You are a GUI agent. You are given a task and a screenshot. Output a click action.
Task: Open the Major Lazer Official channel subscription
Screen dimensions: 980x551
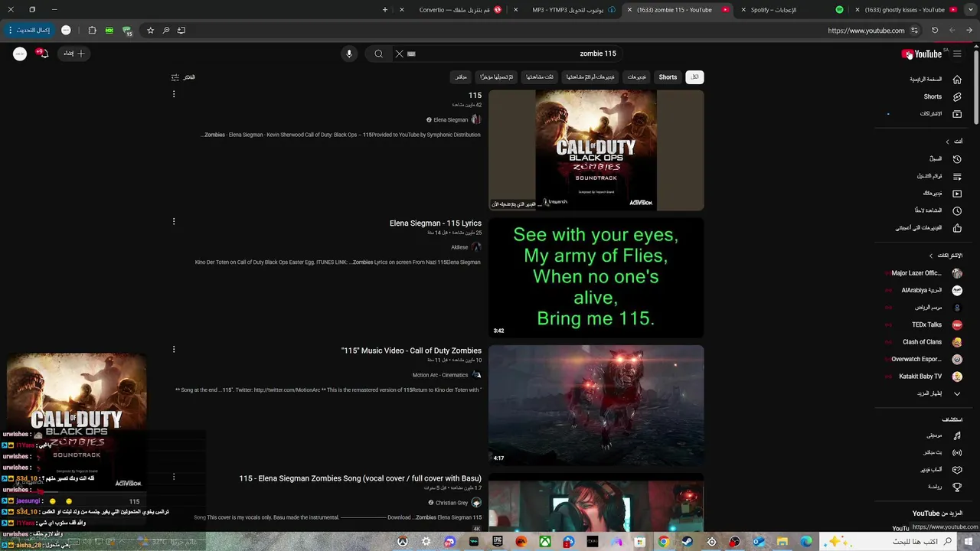point(924,273)
